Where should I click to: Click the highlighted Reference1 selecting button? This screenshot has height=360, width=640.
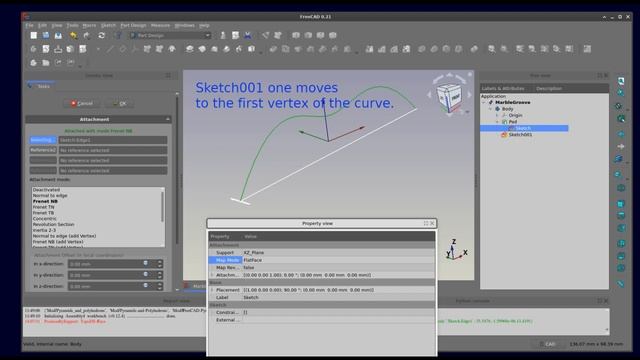(x=43, y=140)
